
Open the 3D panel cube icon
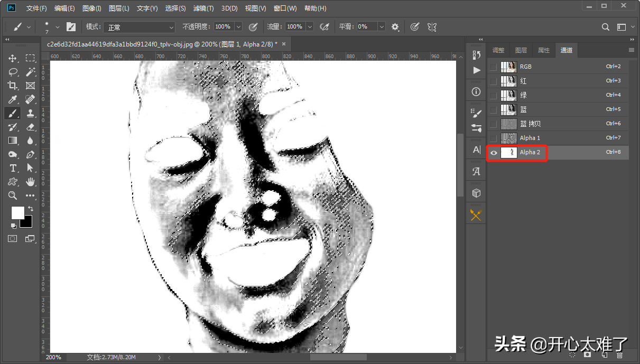[476, 193]
